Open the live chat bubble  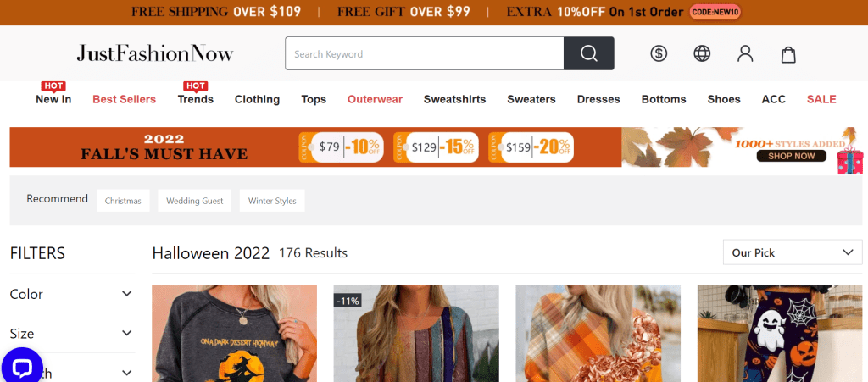tap(21, 366)
